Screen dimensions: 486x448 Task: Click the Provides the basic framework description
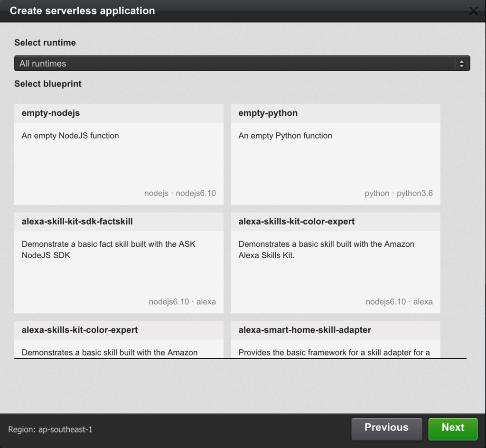334,353
